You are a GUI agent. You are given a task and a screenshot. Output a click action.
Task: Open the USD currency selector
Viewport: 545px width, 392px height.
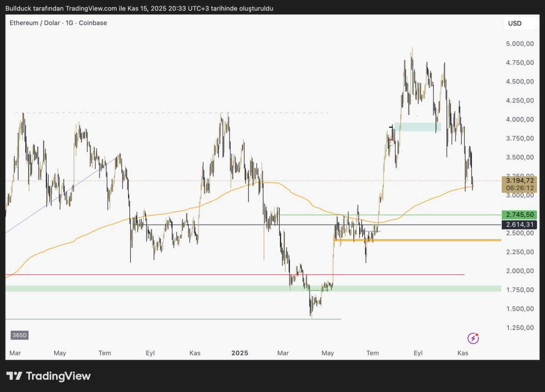520,24
